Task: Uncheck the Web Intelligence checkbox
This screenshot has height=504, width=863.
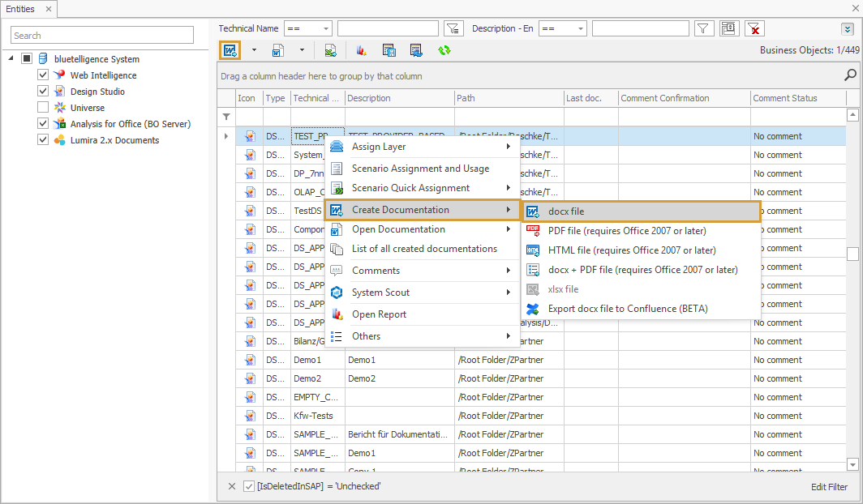Action: (x=42, y=73)
